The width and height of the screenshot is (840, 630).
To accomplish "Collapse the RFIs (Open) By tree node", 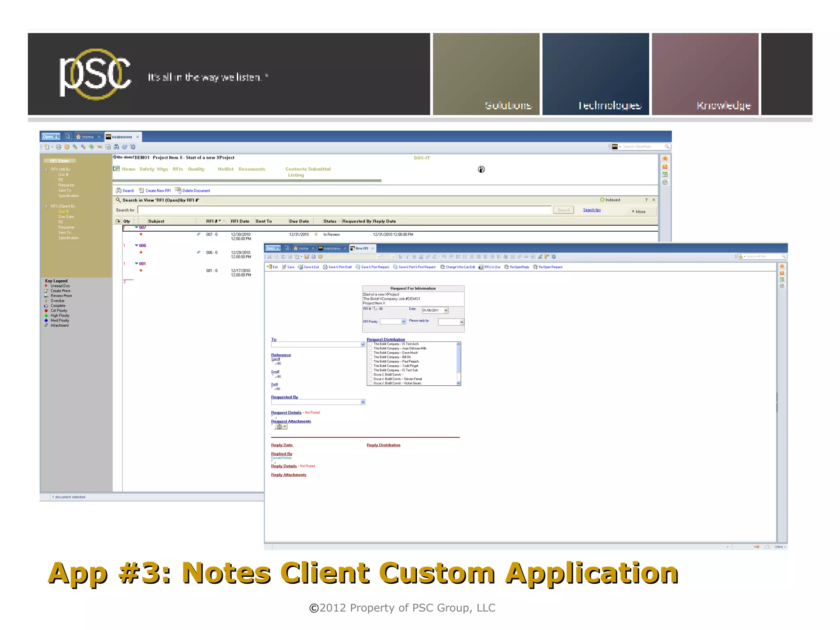I will tap(46, 206).
